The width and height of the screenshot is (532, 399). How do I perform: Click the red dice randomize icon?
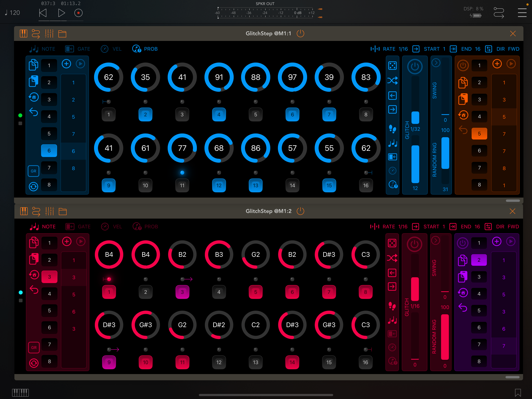[392, 243]
